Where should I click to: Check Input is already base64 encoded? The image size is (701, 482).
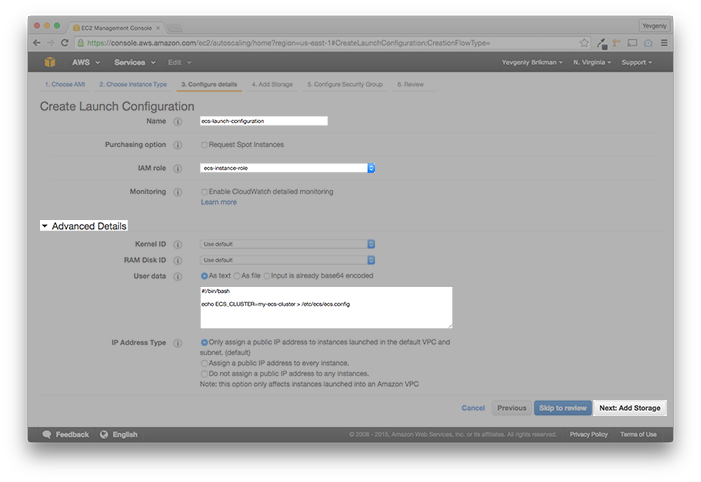click(267, 276)
